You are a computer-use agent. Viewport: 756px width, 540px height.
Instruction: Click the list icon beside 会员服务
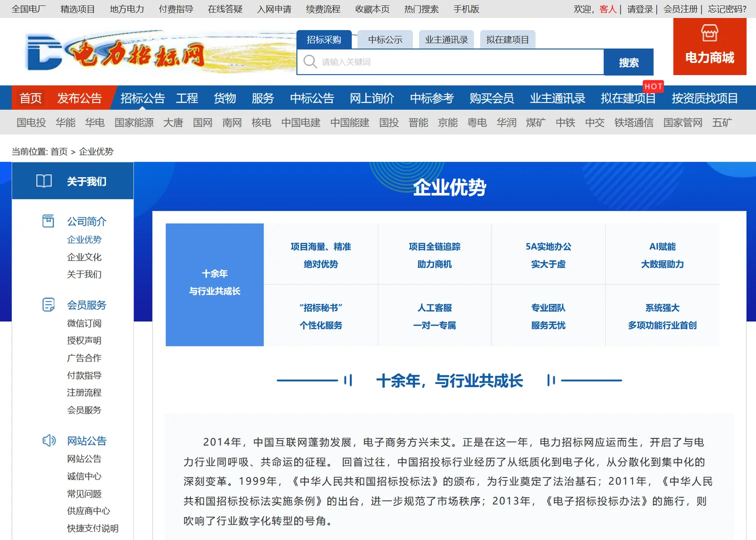tap(48, 304)
